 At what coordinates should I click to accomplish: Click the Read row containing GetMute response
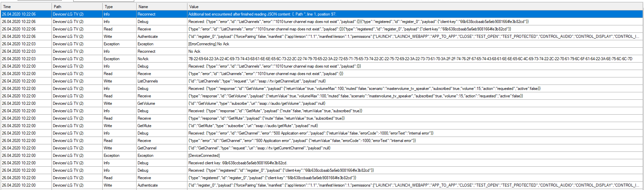(266, 118)
